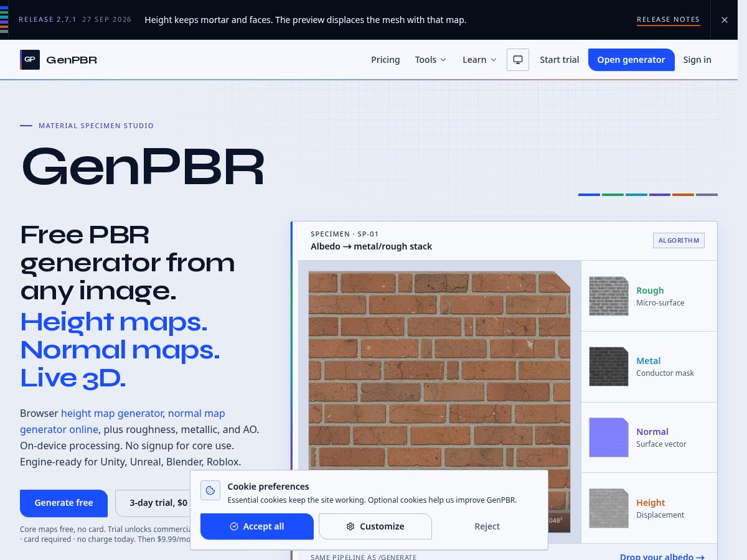Toggle the monitor display theme icon
This screenshot has width=747, height=560.
click(518, 60)
